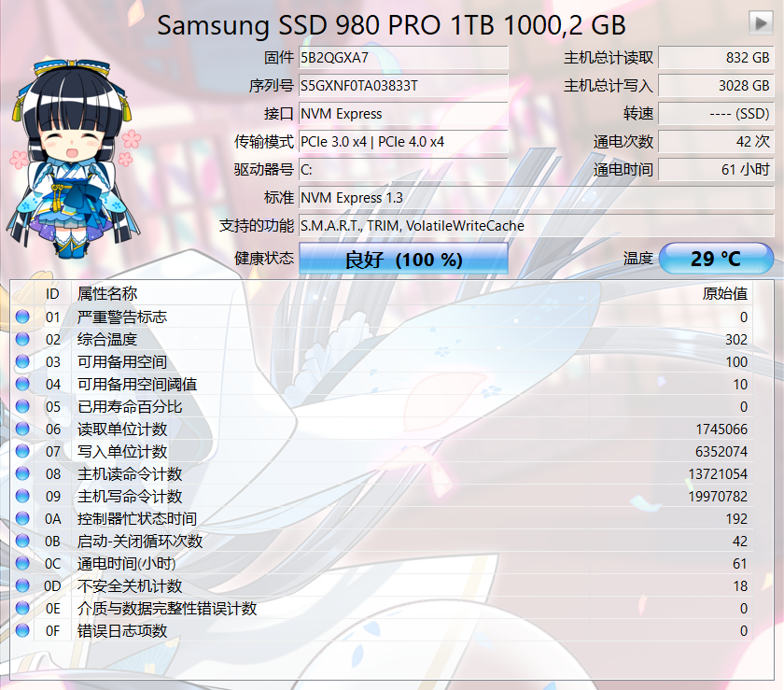
Task: Click the blue status orb for attribute 01
Action: tap(22, 317)
